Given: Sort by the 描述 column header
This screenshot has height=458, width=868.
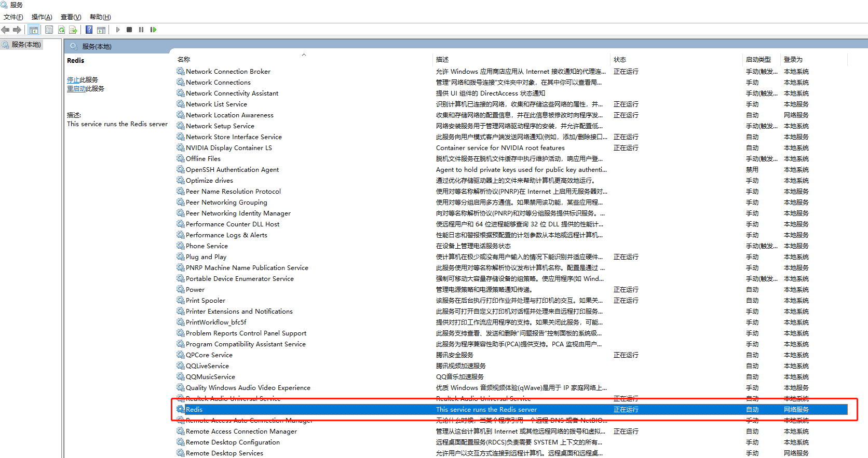Looking at the screenshot, I should [442, 59].
